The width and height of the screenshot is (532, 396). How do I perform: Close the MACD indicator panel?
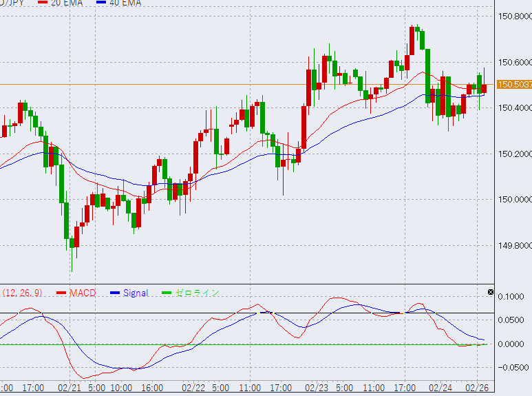point(490,293)
